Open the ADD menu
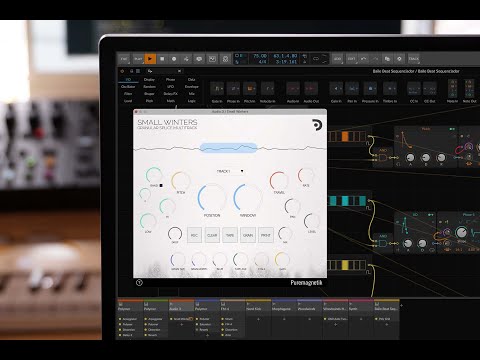 tap(337, 59)
